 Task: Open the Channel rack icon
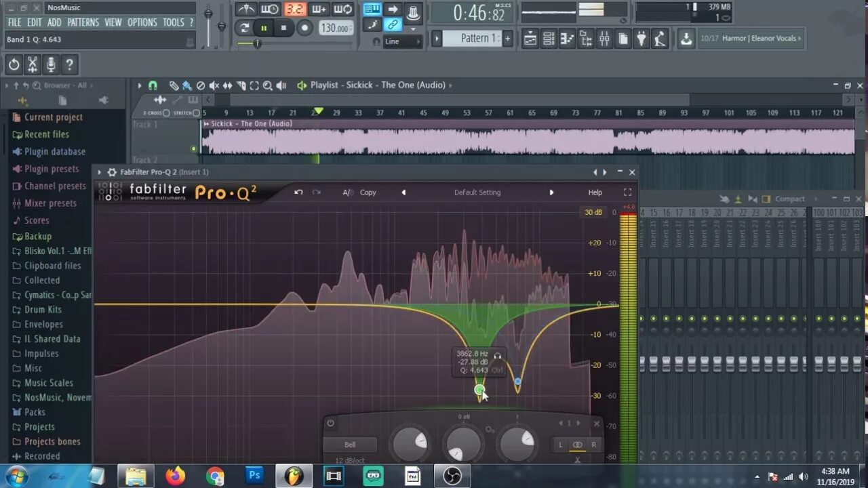click(x=549, y=39)
